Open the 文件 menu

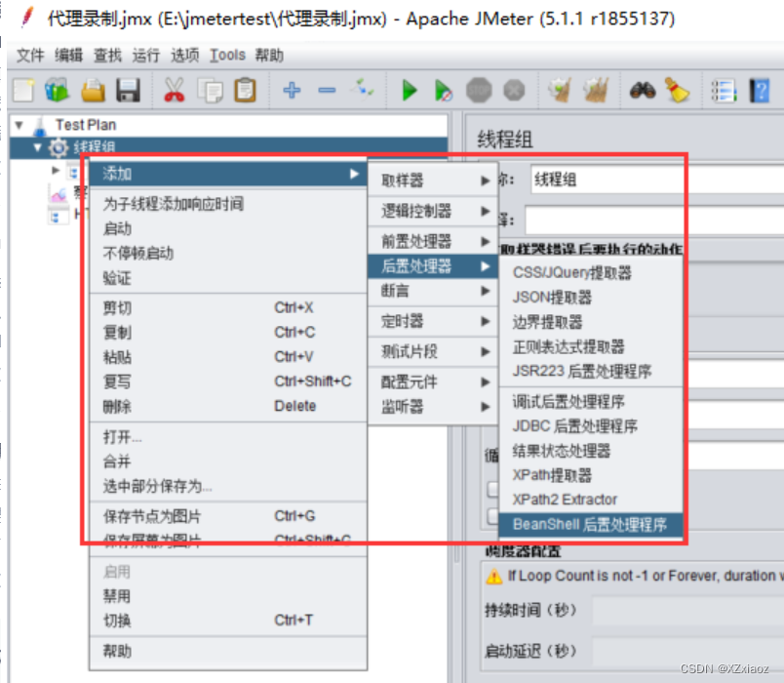coord(30,55)
